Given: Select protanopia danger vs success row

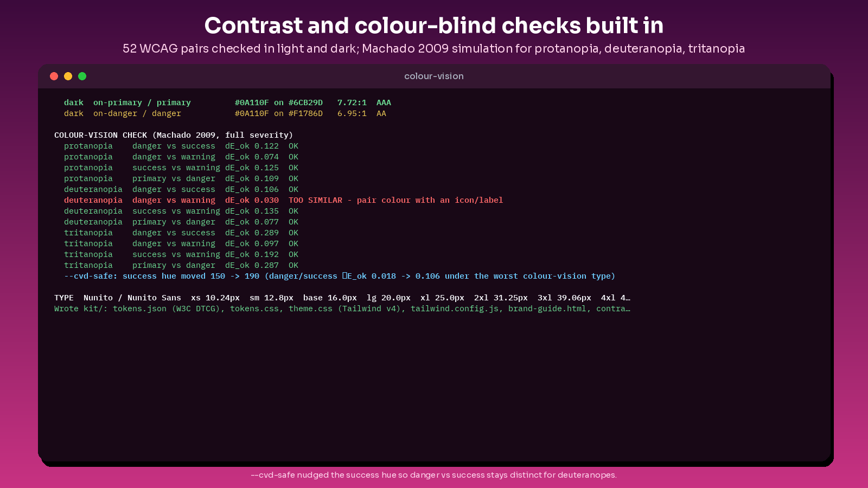Looking at the screenshot, I should [x=181, y=146].
